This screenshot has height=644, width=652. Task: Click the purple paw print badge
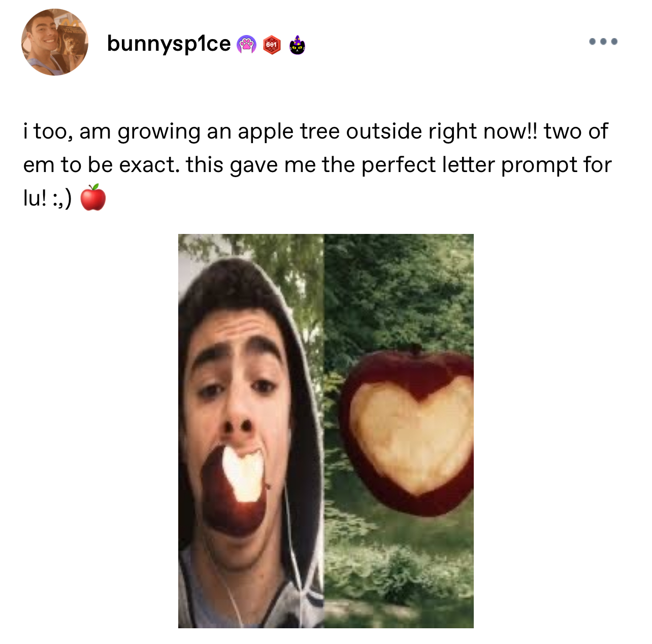coord(246,45)
